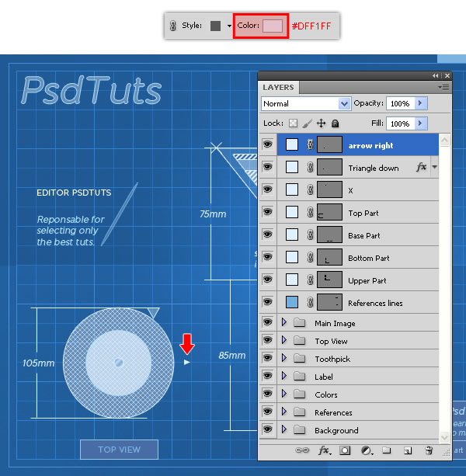Click the gray Style swatch
The width and height of the screenshot is (466, 476).
pyautogui.click(x=215, y=26)
